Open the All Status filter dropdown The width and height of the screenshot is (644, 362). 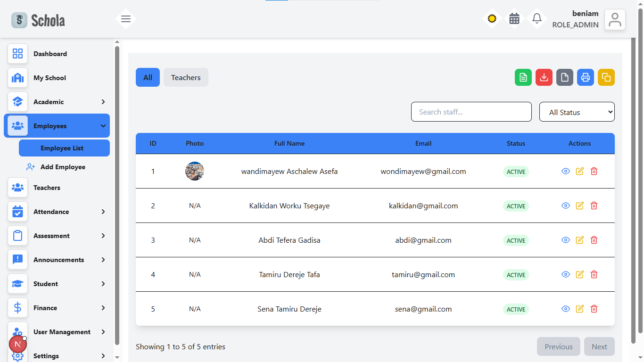[577, 112]
